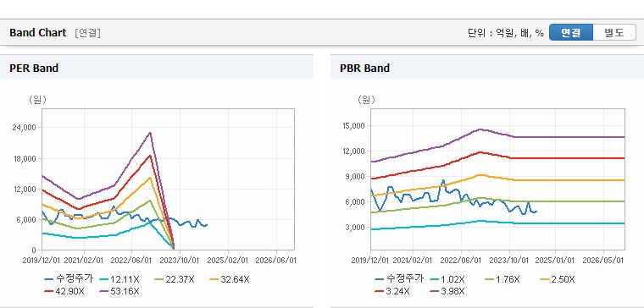Toggle 22.37X series in PER Band legend
The width and height of the screenshot is (644, 308).
[x=175, y=280]
